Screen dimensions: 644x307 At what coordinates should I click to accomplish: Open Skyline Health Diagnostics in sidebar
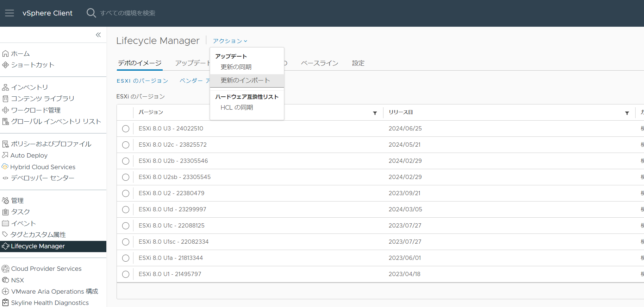[50, 303]
